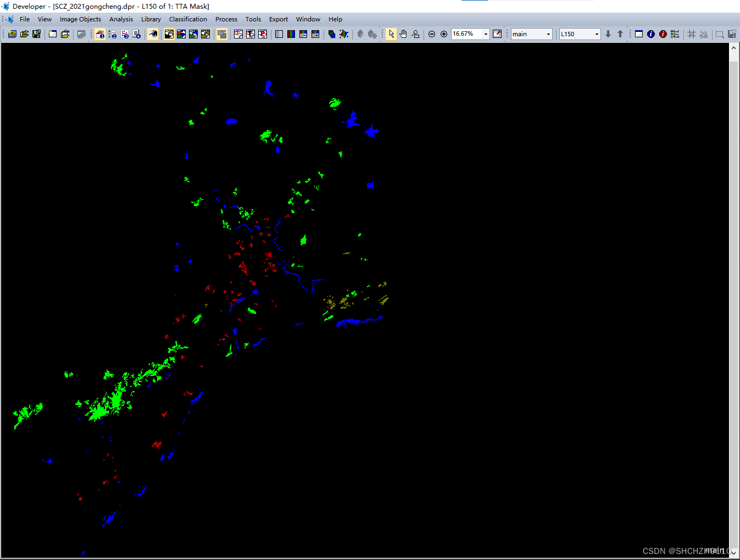740x560 pixels.
Task: Click the colored legend list icon
Action: tap(675, 34)
